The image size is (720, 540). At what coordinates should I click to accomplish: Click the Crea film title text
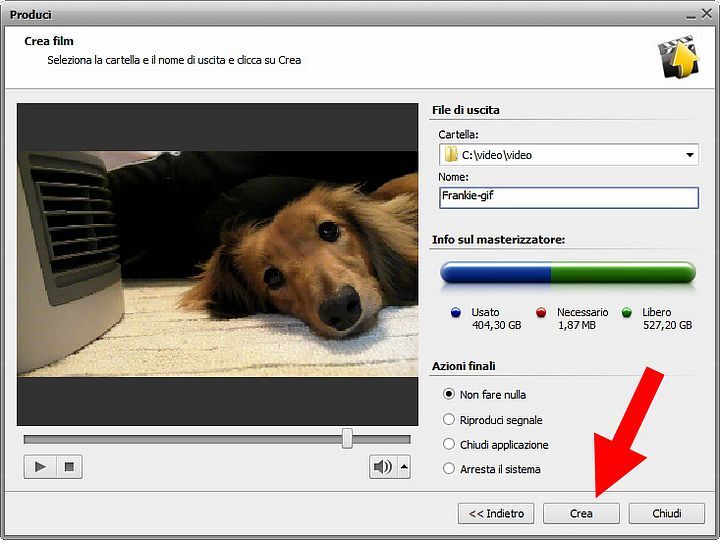(49, 41)
